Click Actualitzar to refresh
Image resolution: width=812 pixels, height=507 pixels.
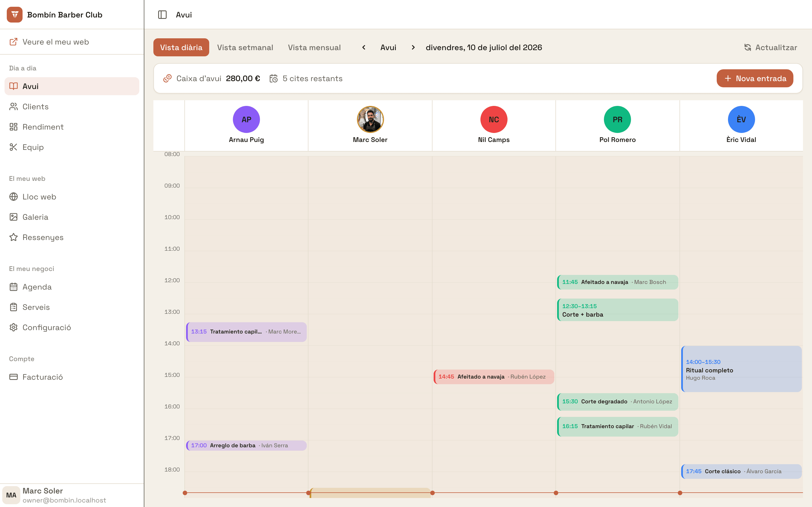pos(770,48)
